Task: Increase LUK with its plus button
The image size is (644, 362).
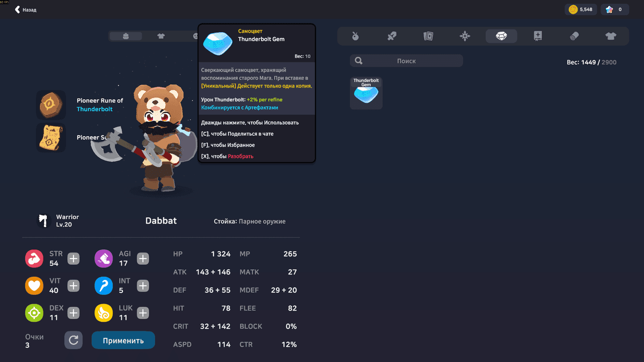Action: (x=143, y=313)
